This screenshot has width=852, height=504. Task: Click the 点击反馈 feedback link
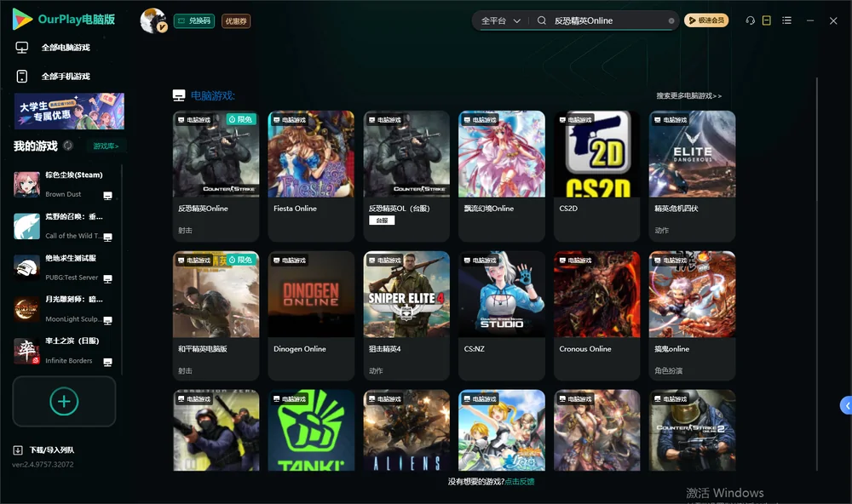click(x=520, y=481)
